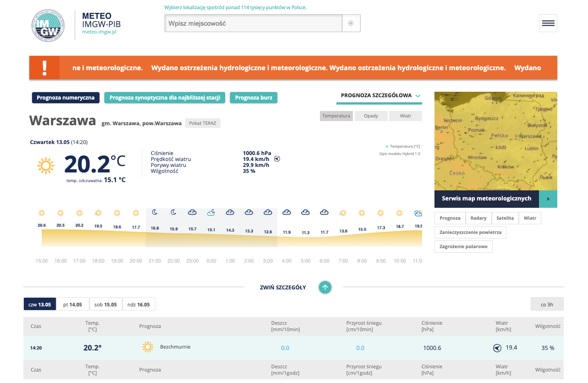Select the Prognoza burz tab

click(253, 98)
